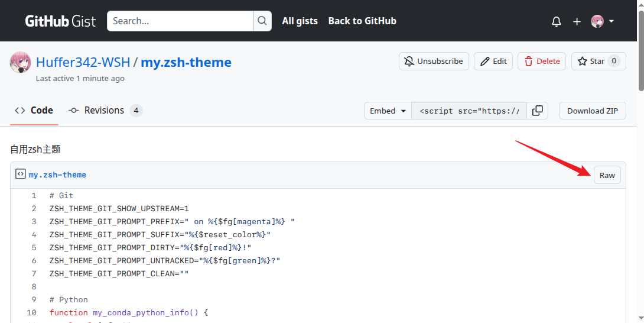Open All gists in the header
644x323 pixels.
coord(300,21)
